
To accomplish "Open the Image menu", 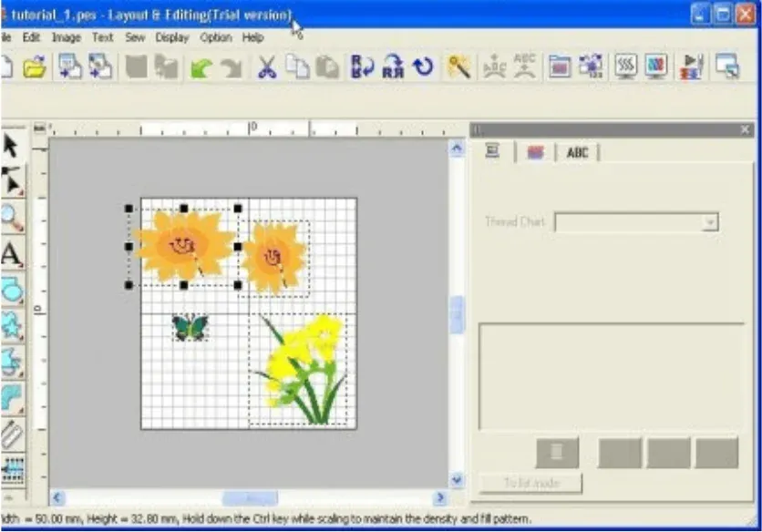I will [x=67, y=37].
